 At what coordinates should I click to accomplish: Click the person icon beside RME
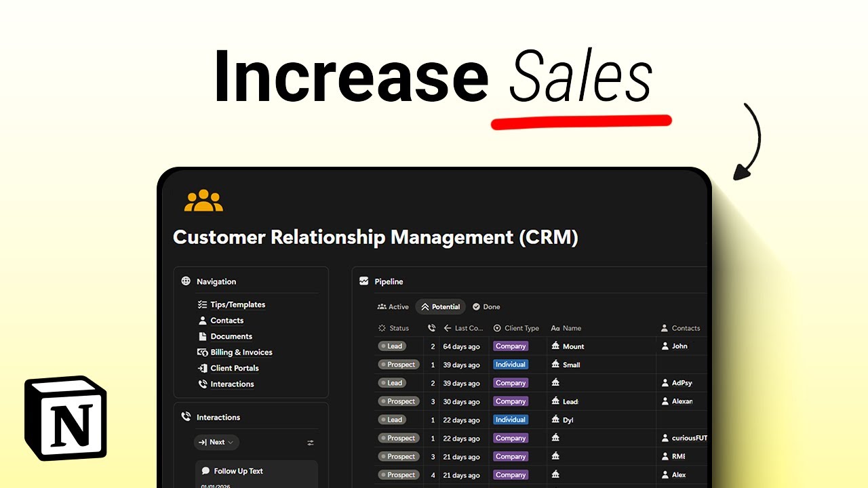[665, 456]
